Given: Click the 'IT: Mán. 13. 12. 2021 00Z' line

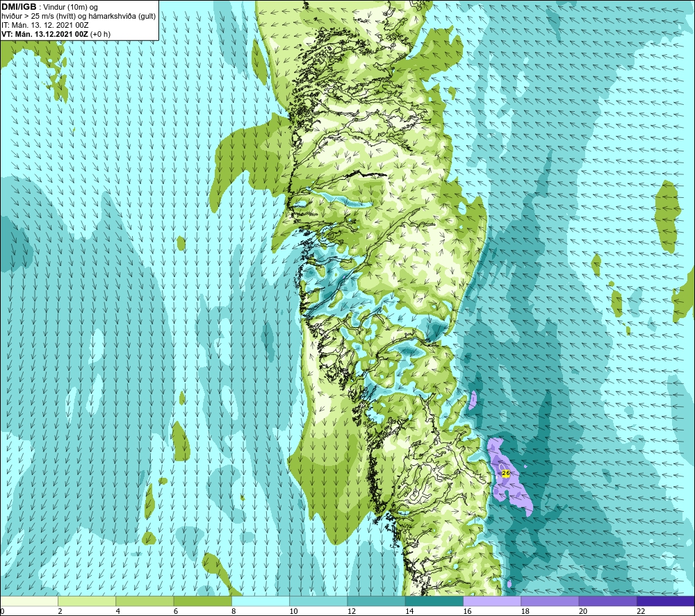Looking at the screenshot, I should (45, 25).
